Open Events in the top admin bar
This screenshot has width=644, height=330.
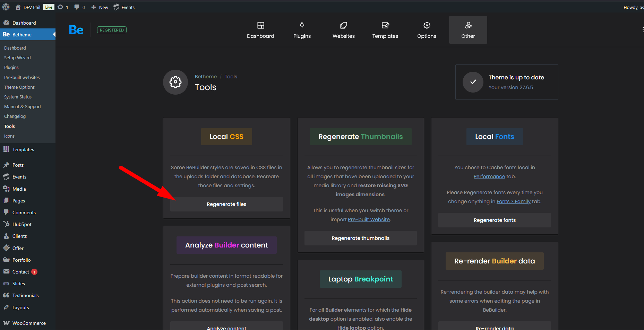click(124, 7)
